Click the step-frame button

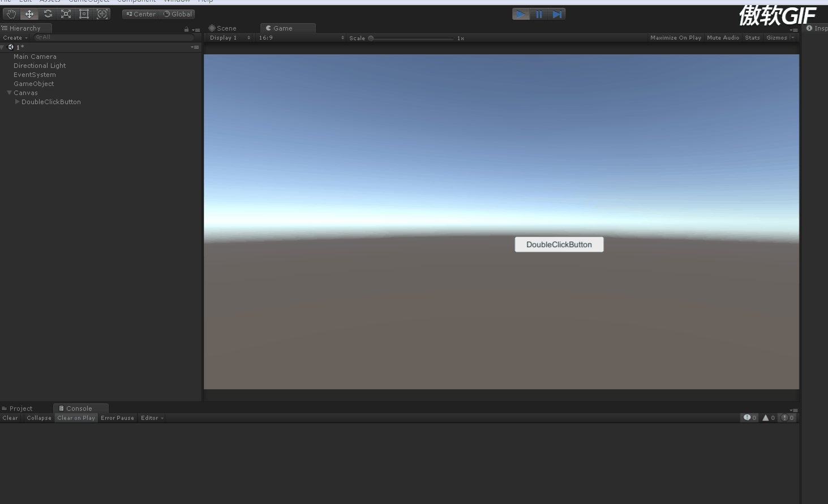click(556, 14)
